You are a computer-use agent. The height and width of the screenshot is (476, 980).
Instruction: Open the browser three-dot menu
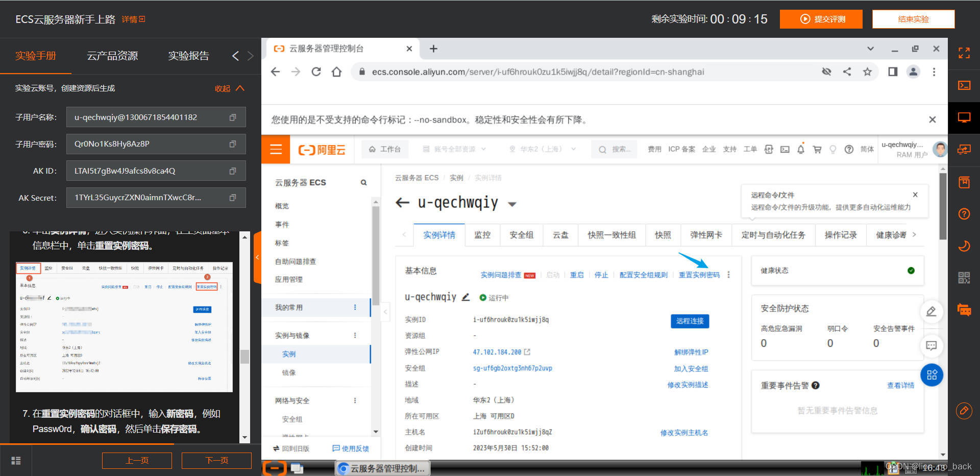click(x=934, y=72)
